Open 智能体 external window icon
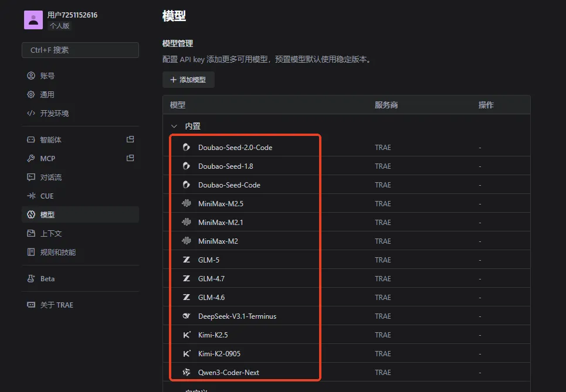The height and width of the screenshot is (392, 566). (130, 139)
